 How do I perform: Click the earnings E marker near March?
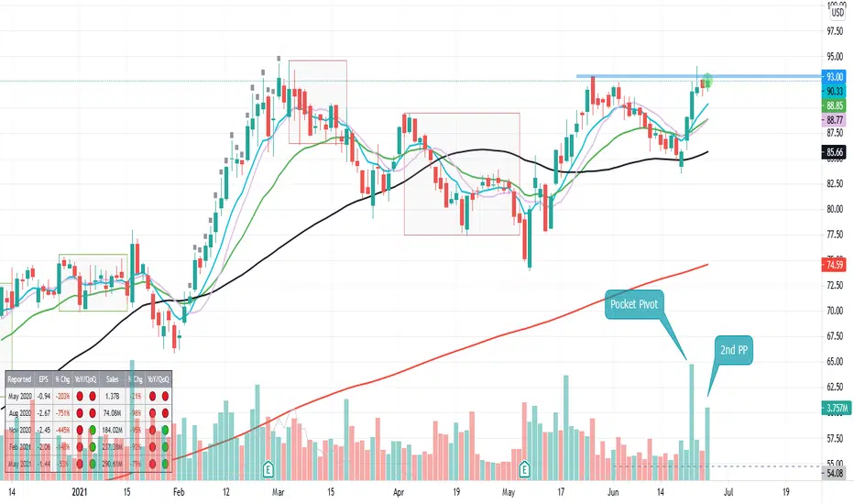(x=268, y=468)
